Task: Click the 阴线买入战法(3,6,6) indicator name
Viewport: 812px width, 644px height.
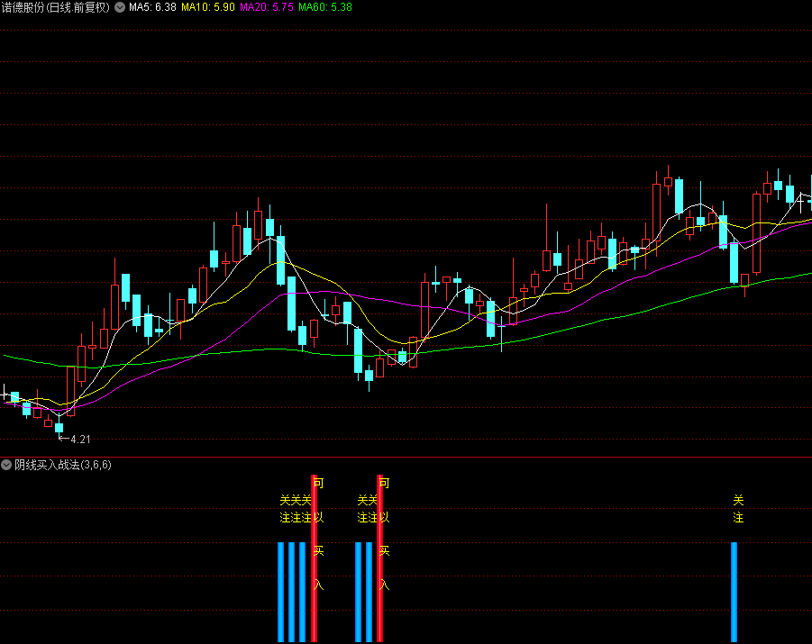Action: [63, 465]
